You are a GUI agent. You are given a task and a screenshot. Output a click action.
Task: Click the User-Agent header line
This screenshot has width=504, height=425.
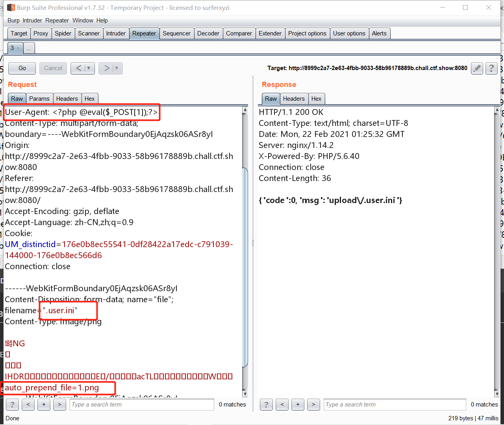click(81, 112)
